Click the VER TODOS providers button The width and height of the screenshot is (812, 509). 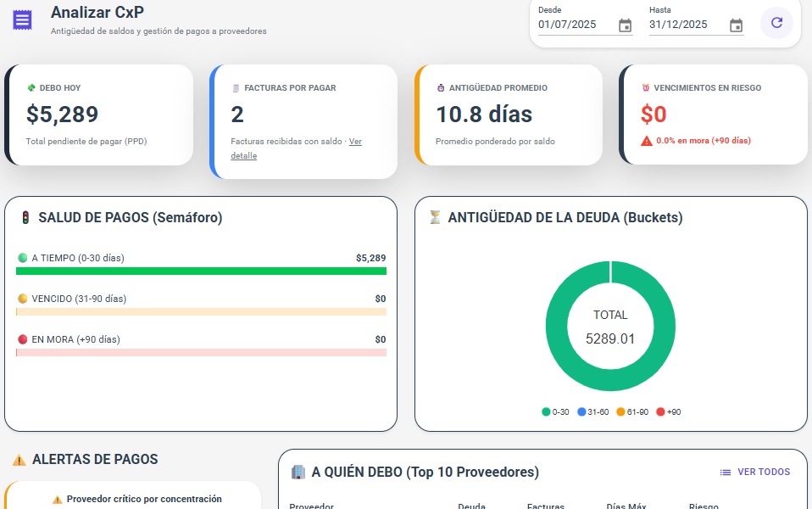(755, 473)
